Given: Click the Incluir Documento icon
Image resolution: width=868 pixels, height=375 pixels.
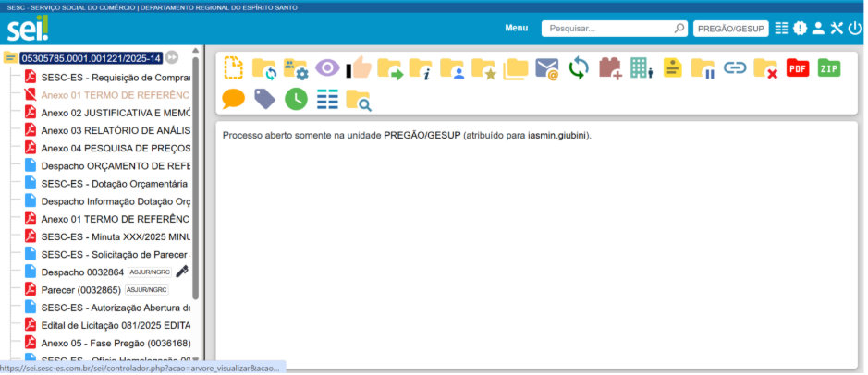Looking at the screenshot, I should click(235, 67).
